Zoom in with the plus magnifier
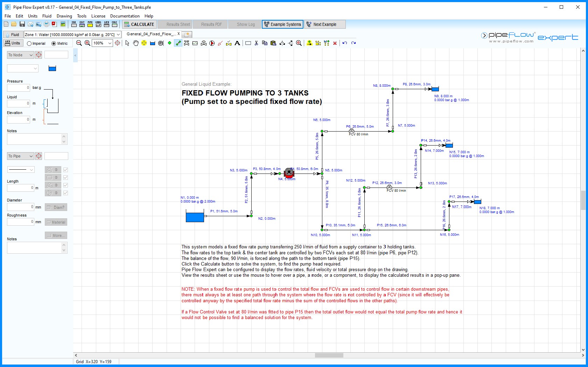Image resolution: width=588 pixels, height=367 pixels. pyautogui.click(x=87, y=43)
